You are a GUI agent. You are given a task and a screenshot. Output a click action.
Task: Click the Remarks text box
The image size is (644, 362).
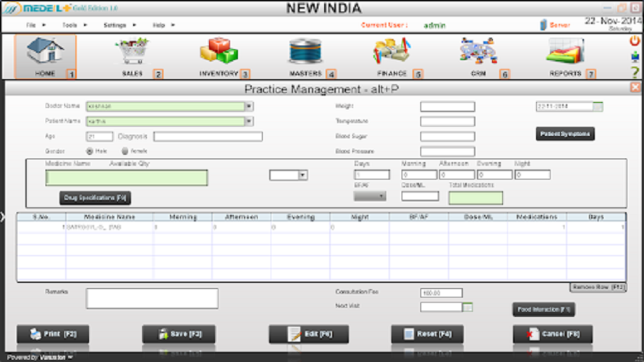click(x=152, y=298)
